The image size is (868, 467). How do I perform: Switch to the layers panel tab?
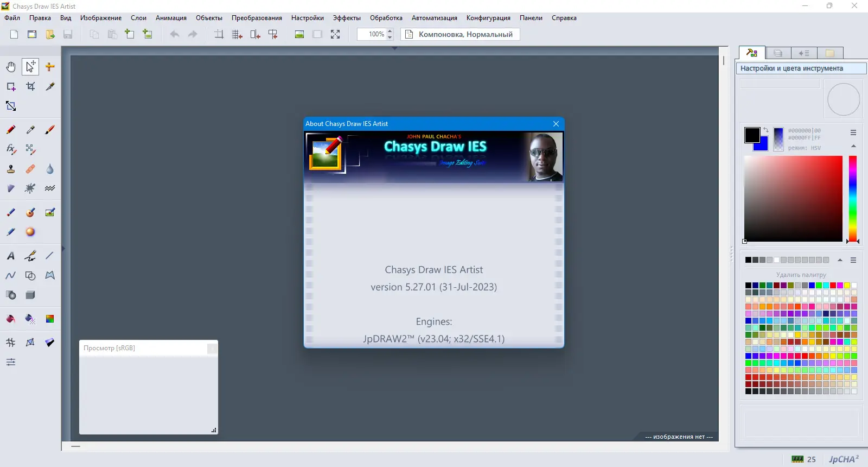[778, 53]
